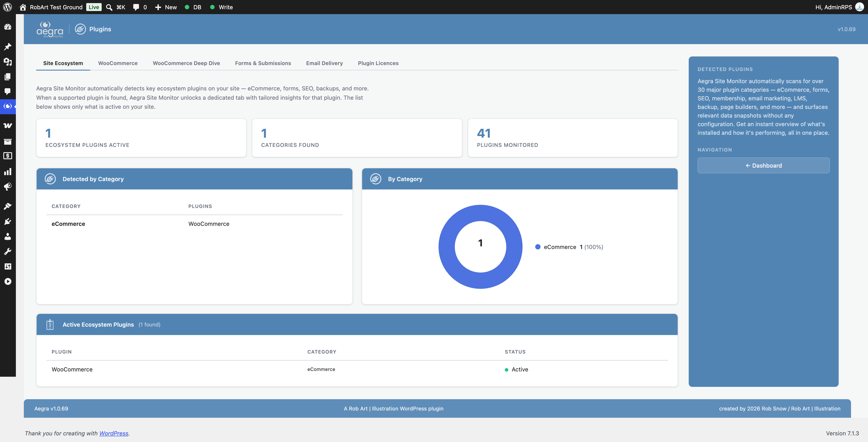Open the Pages sidebar icon
868x442 pixels.
click(8, 77)
